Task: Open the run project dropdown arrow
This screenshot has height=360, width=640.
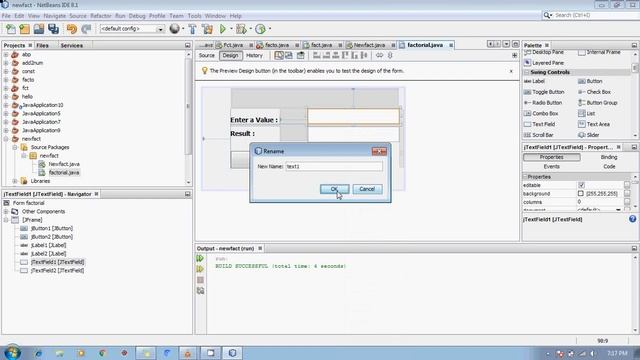Action: (231, 29)
